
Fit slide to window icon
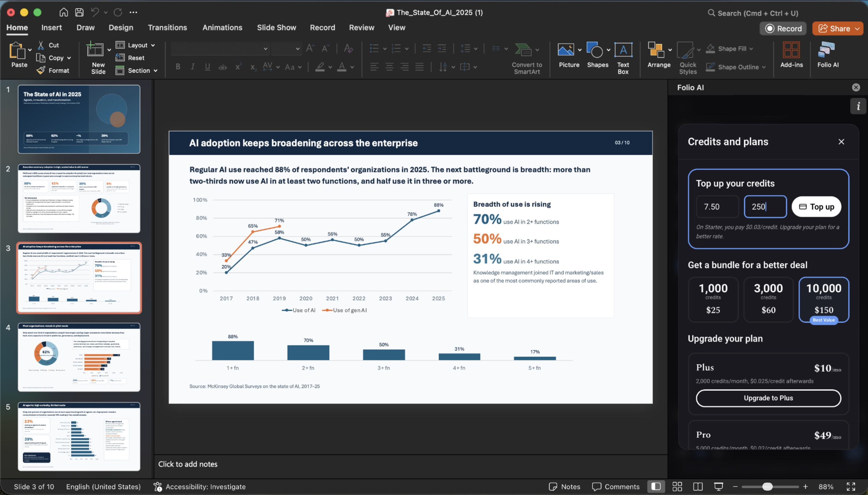click(851, 487)
